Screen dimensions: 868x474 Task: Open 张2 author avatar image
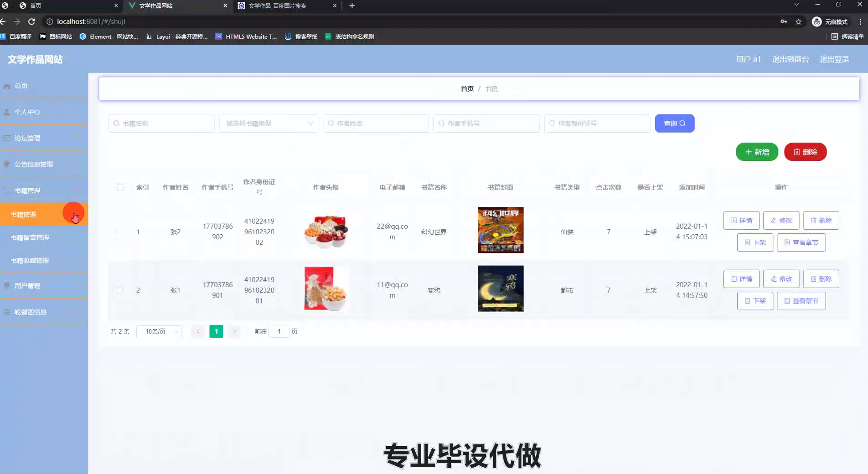326,231
